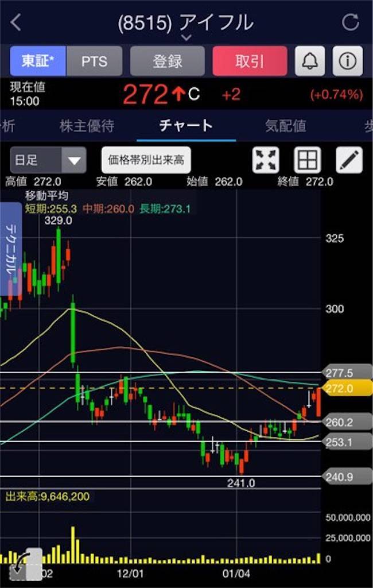Select the チャート tab
This screenshot has width=373, height=588.
[186, 126]
